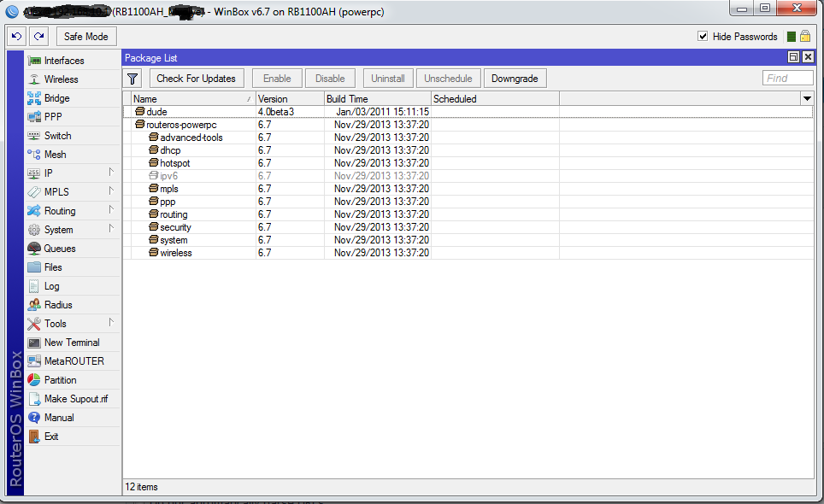Screen dimensions: 824x504
Task: Open the IP menu
Action: click(73, 173)
